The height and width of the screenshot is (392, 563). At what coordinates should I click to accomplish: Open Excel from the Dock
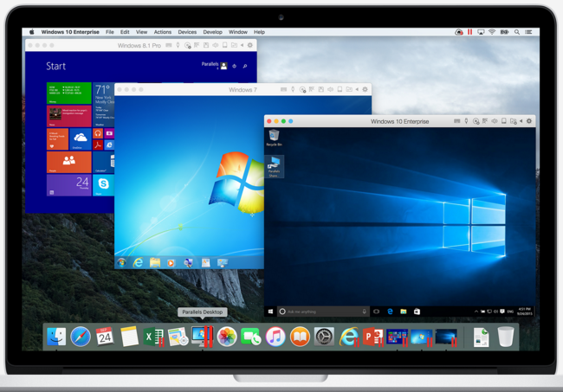(153, 337)
